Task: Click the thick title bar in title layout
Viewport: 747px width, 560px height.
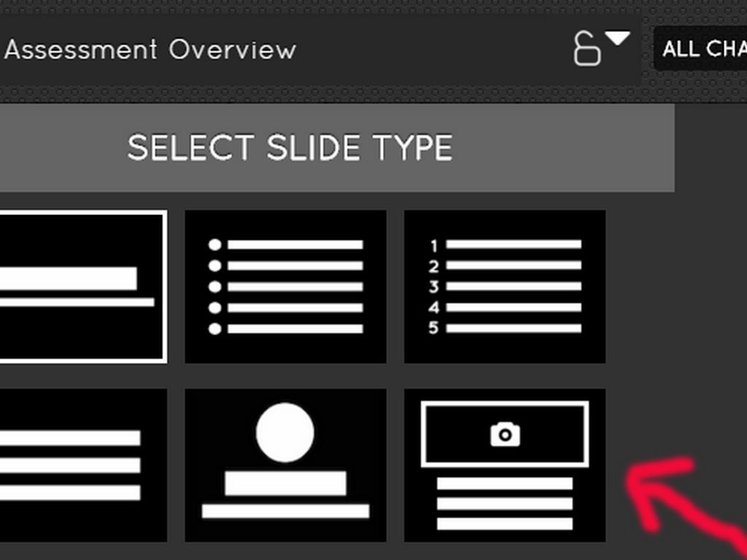Action: (68, 279)
